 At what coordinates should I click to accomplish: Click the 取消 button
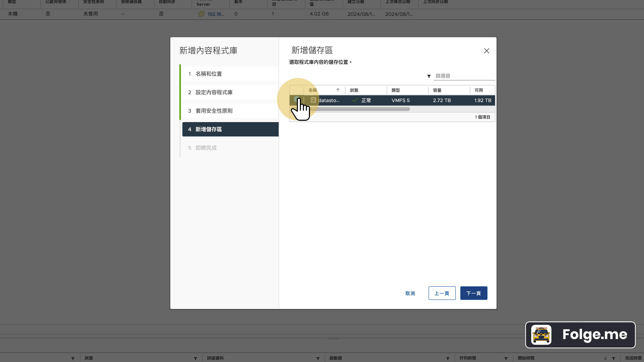(x=410, y=293)
